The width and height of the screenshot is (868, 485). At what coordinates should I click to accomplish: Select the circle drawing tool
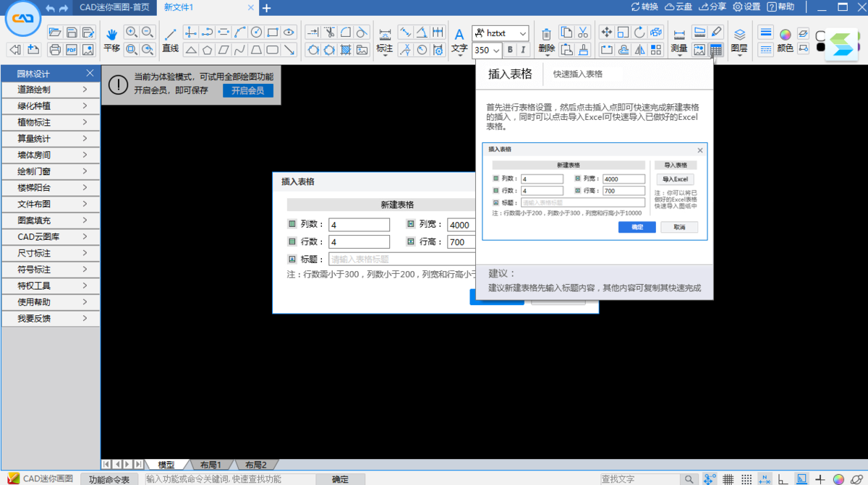tap(256, 32)
